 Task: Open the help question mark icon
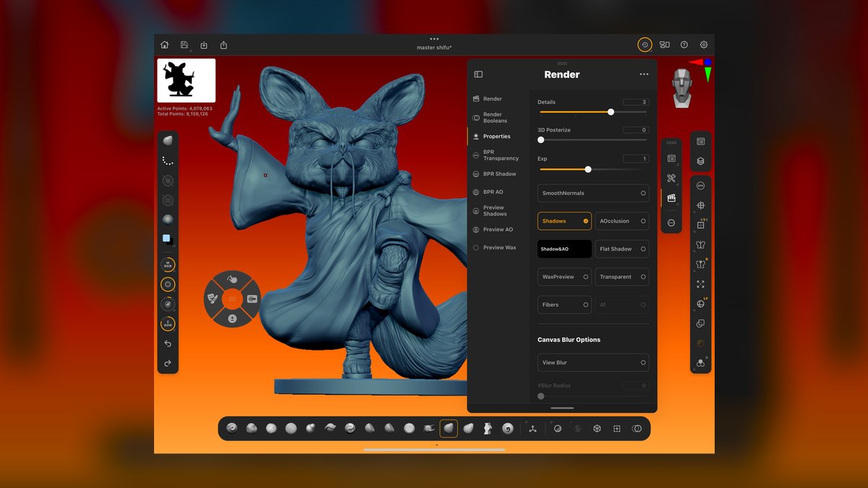[684, 45]
